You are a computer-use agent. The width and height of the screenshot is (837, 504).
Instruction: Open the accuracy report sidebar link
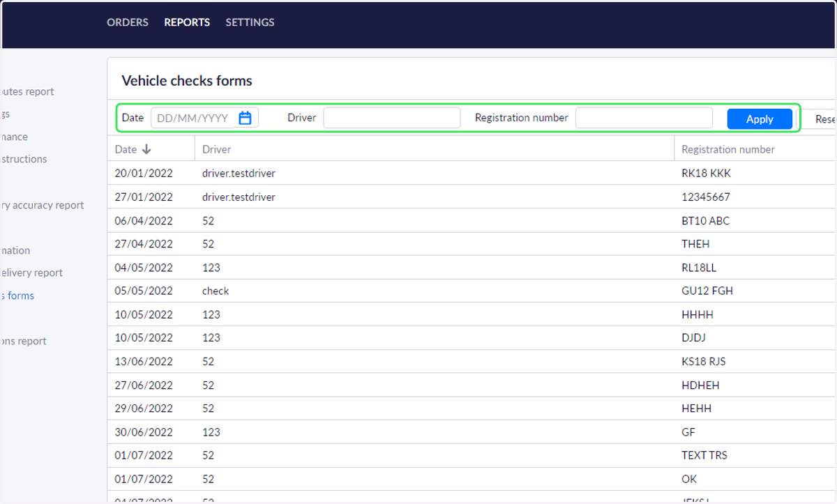pos(42,205)
